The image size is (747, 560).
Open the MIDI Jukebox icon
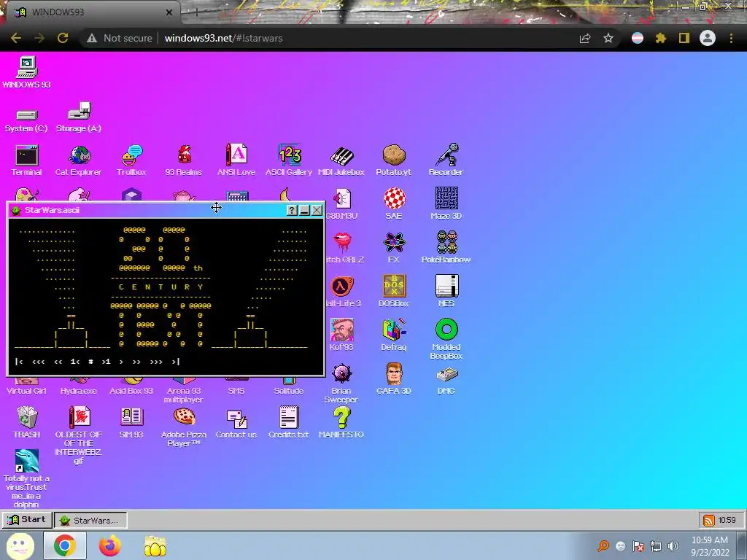click(x=341, y=156)
